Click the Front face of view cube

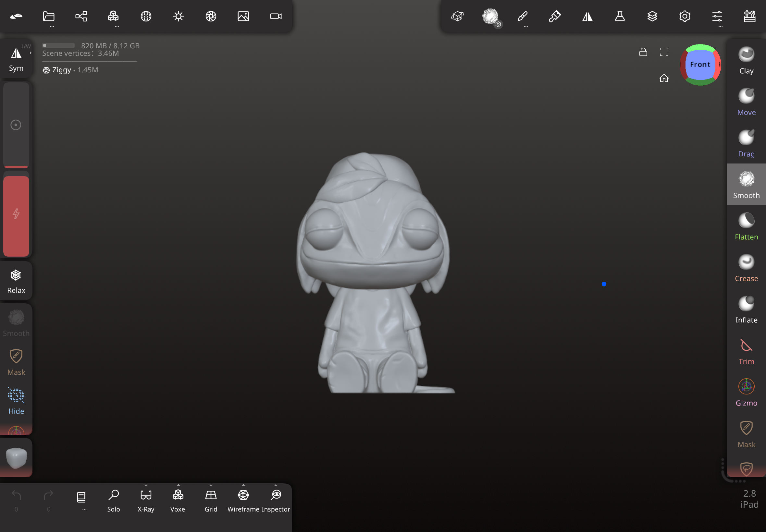(700, 65)
